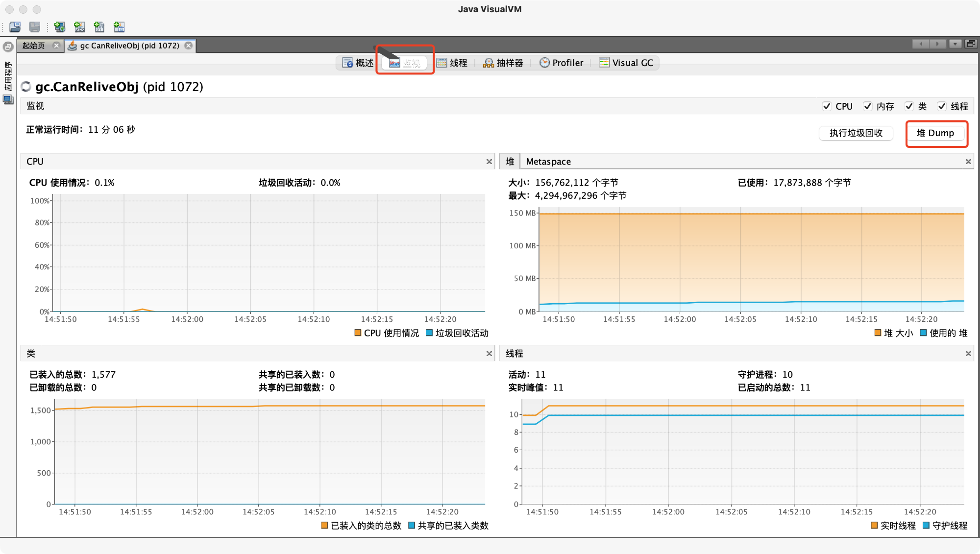The image size is (980, 554).
Task: Select the Metaspace sub-tab
Action: point(548,162)
